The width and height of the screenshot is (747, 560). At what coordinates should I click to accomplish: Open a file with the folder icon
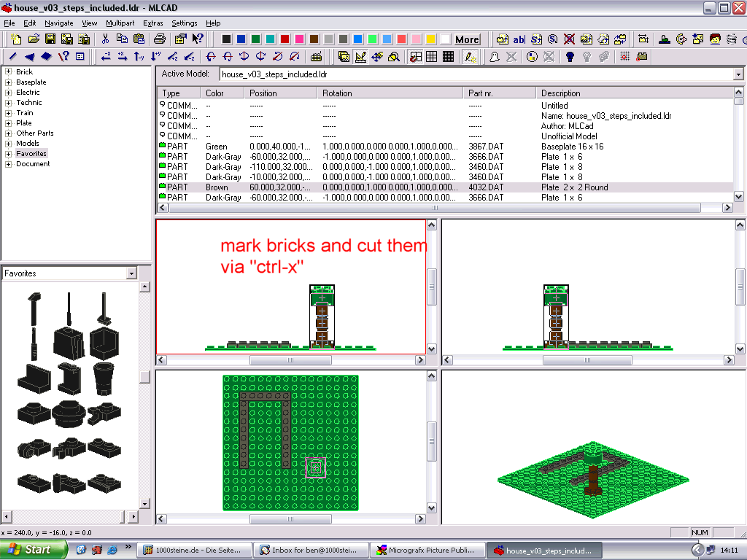tap(34, 39)
